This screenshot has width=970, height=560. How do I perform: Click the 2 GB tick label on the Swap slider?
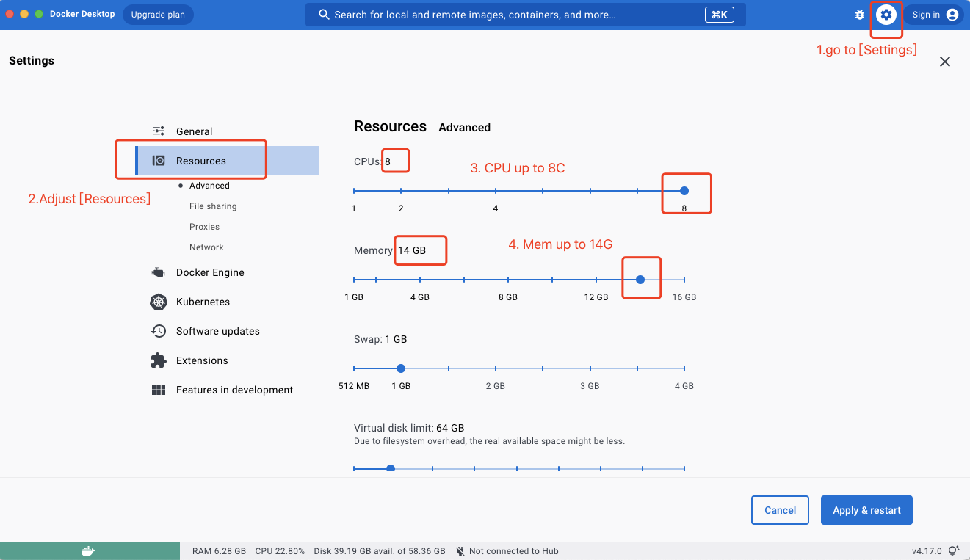coord(496,386)
